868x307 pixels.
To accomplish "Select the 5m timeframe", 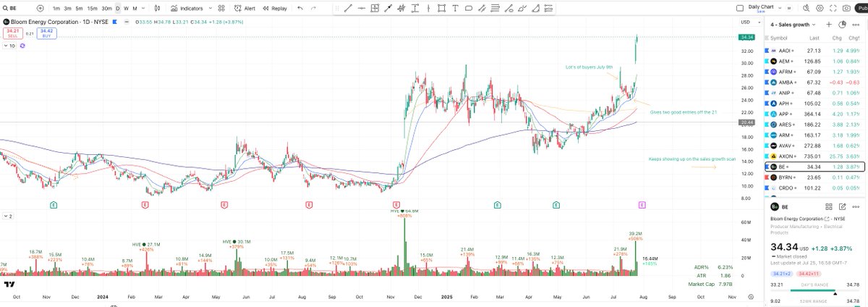I will point(78,8).
